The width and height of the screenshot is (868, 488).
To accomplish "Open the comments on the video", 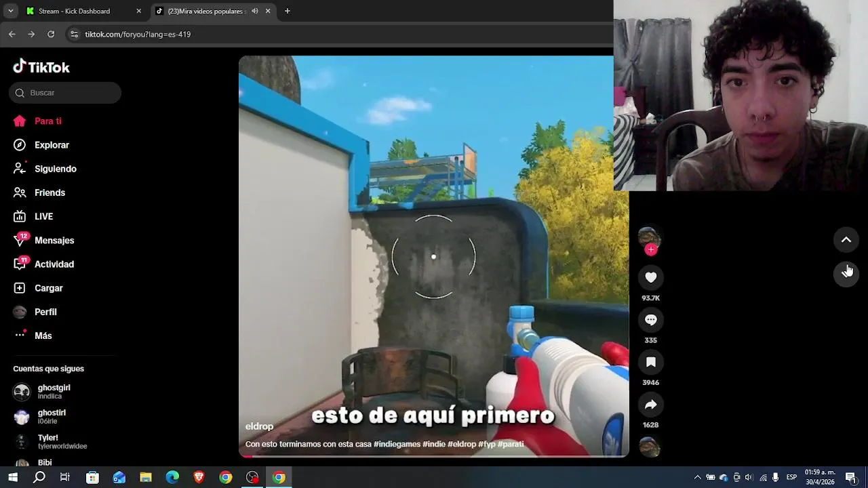I will pos(650,320).
